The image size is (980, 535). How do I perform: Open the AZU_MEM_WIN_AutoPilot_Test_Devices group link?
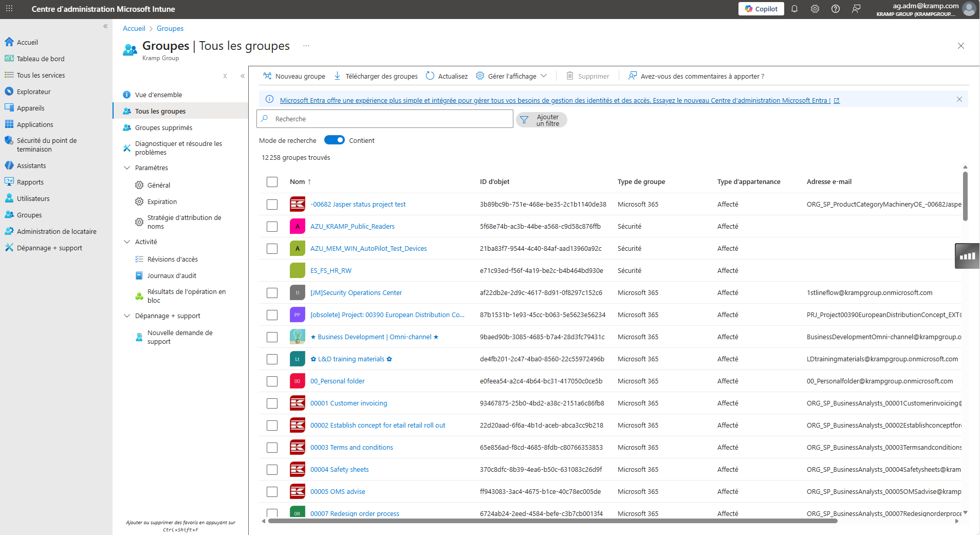[368, 249]
